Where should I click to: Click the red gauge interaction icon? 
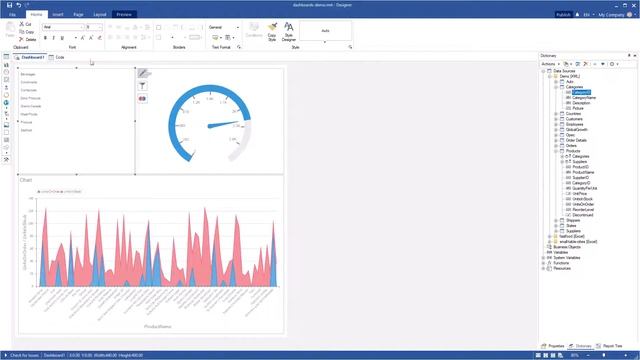point(142,99)
